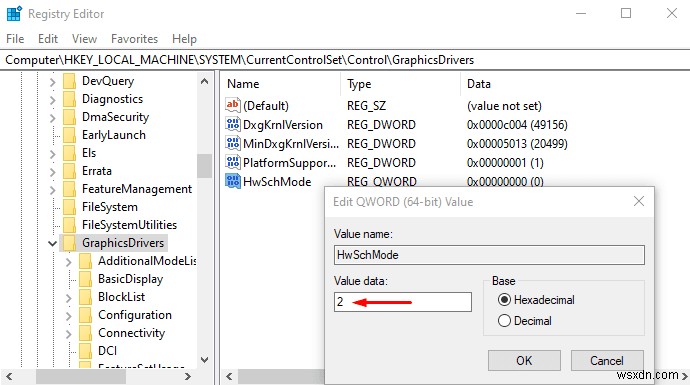Click the registry path address bar
690x385 pixels.
345,60
